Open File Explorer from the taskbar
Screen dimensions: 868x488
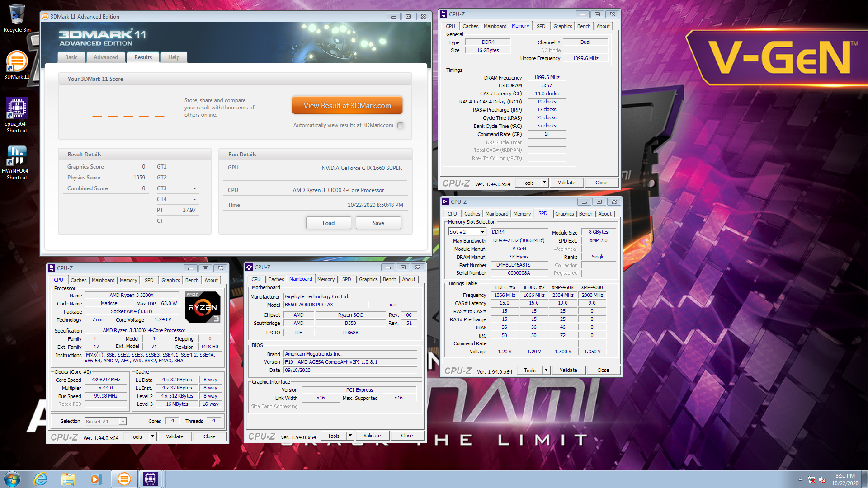pos(68,479)
